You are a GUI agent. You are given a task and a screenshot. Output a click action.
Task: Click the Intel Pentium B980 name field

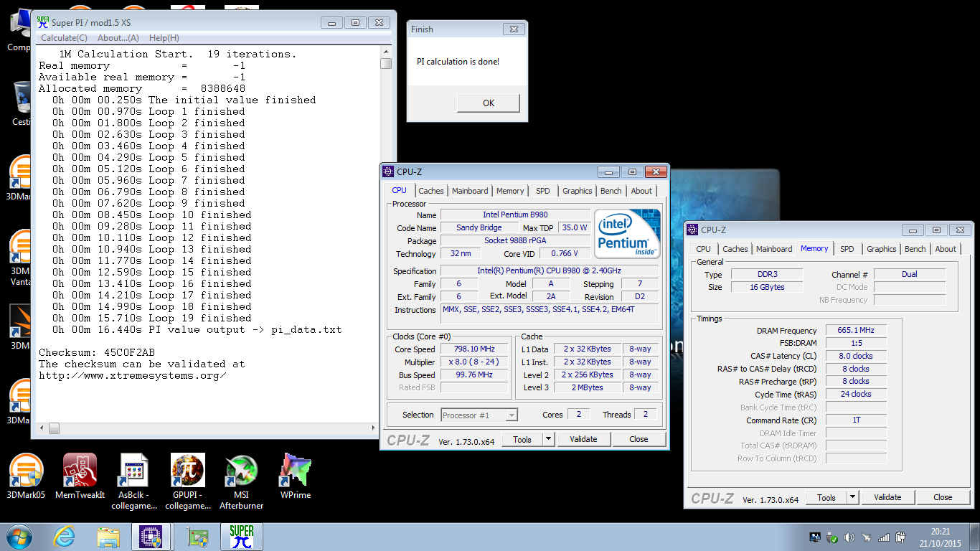click(515, 215)
